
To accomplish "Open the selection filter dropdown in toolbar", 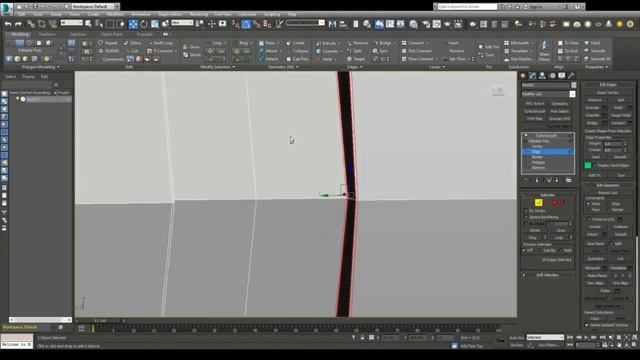I will pyautogui.click(x=71, y=23).
